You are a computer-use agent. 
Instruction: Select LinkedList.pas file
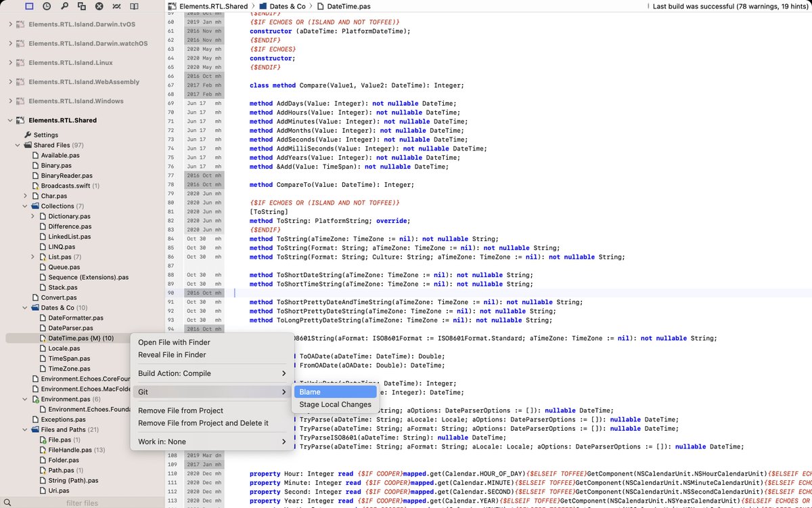tap(69, 236)
